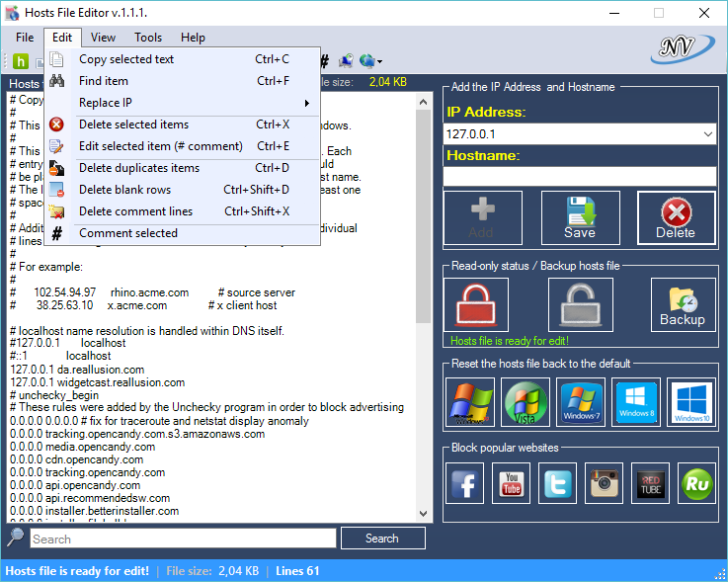This screenshot has height=582, width=728.
Task: Reset hosts file to Windows 10 default
Action: [690, 402]
